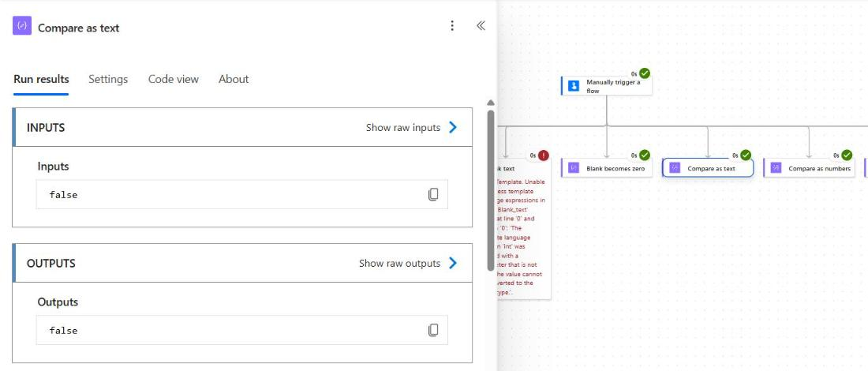Click the OUTPUTS section header
The height and width of the screenshot is (371, 868).
pos(242,263)
